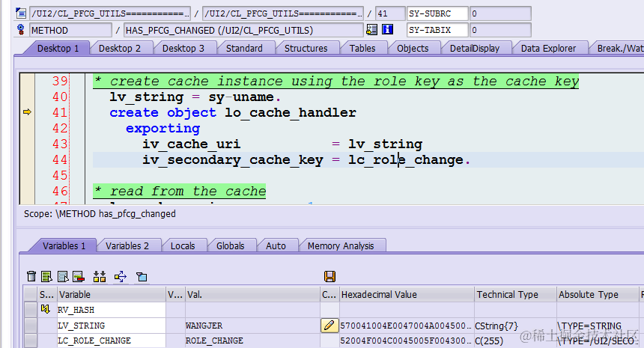Click the Hexadecimal Value column header
This screenshot has width=644, height=348.
(407, 294)
